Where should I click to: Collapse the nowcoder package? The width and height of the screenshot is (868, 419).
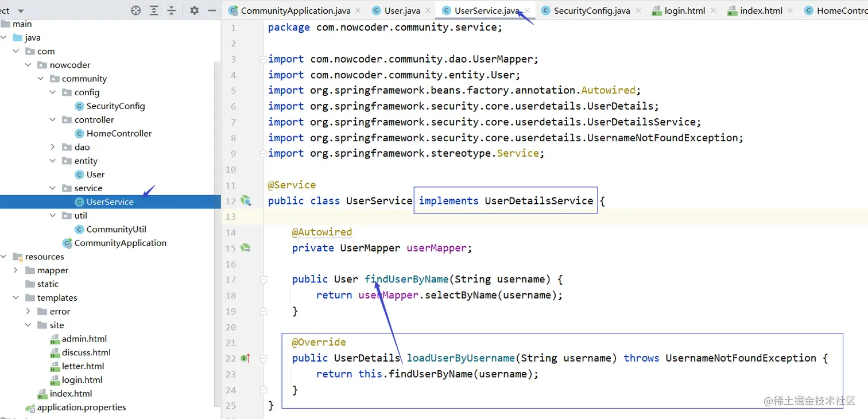coord(28,65)
